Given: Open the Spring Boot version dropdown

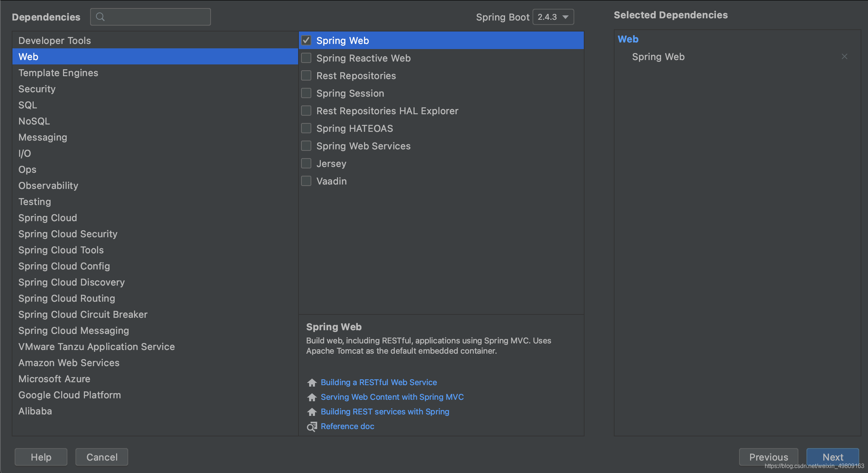Looking at the screenshot, I should click(553, 17).
